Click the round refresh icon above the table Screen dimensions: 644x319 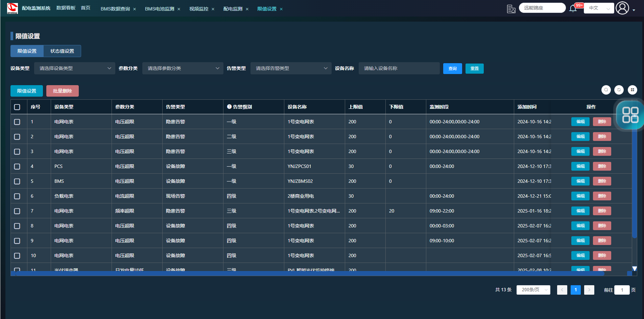pyautogui.click(x=619, y=90)
